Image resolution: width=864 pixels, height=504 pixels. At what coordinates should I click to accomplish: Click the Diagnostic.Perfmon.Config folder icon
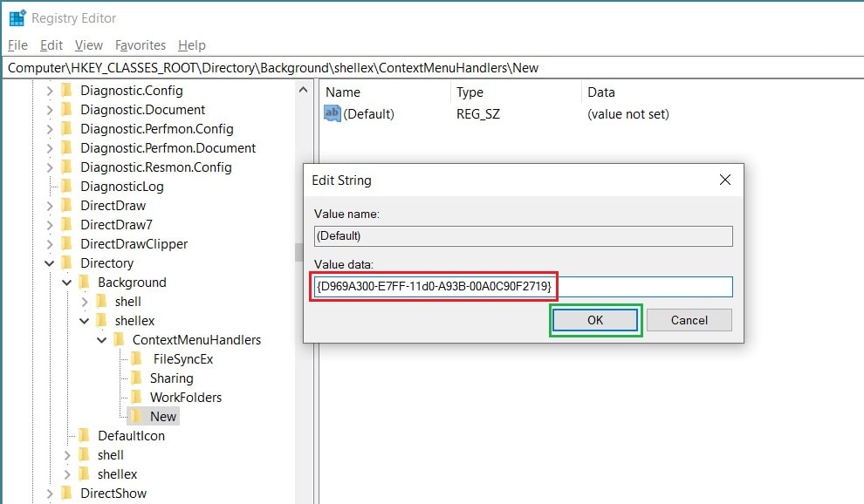click(x=66, y=129)
